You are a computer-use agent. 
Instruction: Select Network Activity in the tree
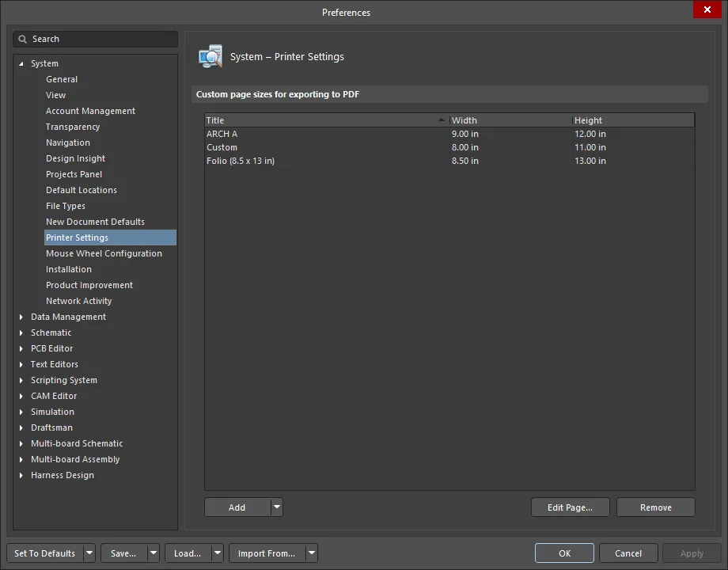pos(79,301)
